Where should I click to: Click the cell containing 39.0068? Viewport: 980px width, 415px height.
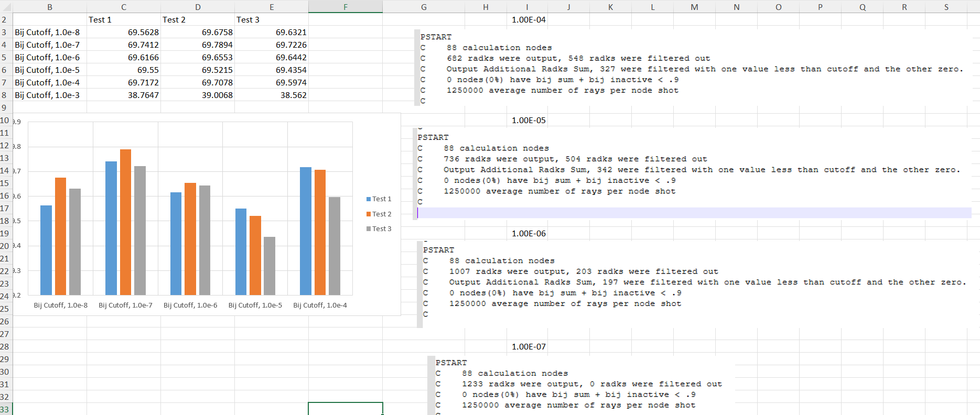[x=198, y=95]
